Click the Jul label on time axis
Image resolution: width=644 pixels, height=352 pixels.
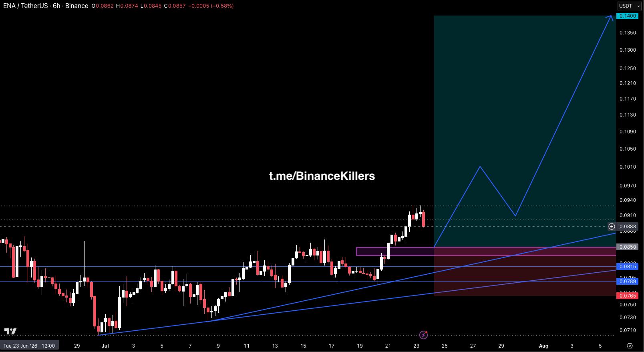coord(105,346)
